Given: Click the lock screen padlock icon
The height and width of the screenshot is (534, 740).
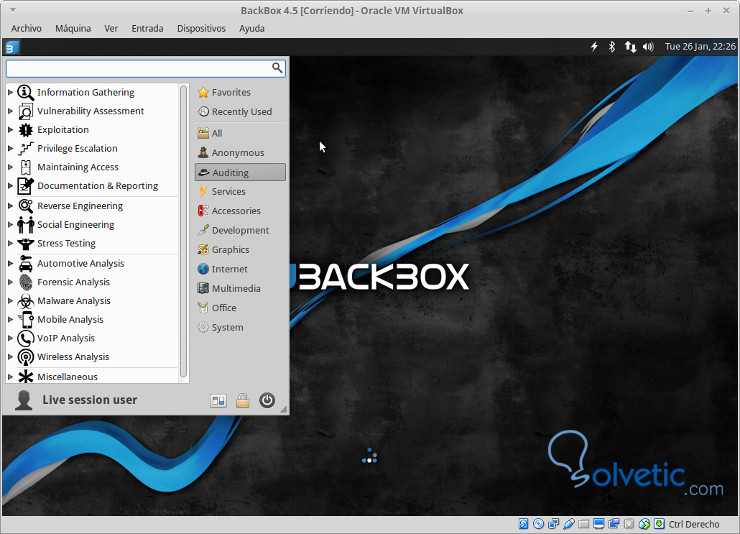Looking at the screenshot, I should click(243, 400).
